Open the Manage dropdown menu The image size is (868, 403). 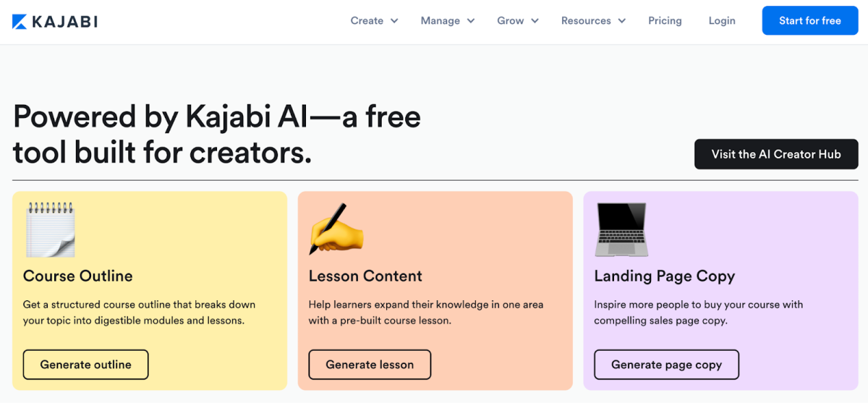[447, 21]
